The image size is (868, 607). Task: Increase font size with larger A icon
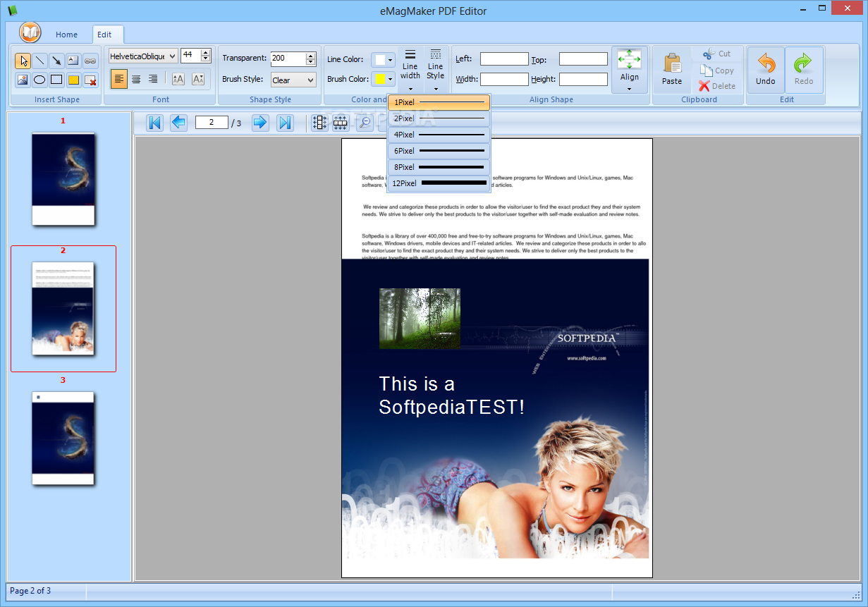coord(178,79)
